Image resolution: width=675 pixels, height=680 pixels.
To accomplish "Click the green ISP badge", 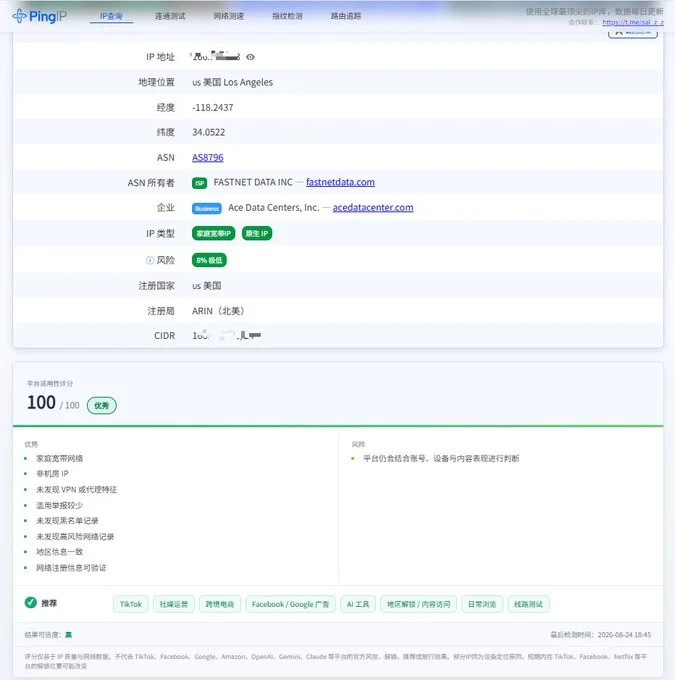I will 200,183.
